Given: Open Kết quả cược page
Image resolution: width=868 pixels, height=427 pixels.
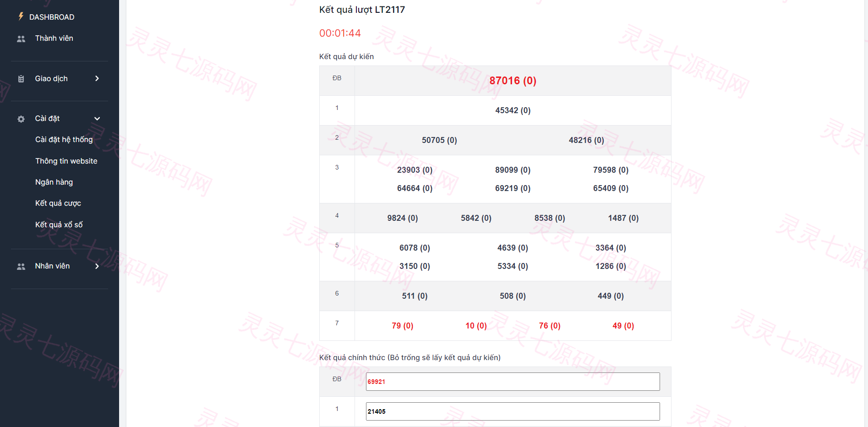Looking at the screenshot, I should click(58, 203).
